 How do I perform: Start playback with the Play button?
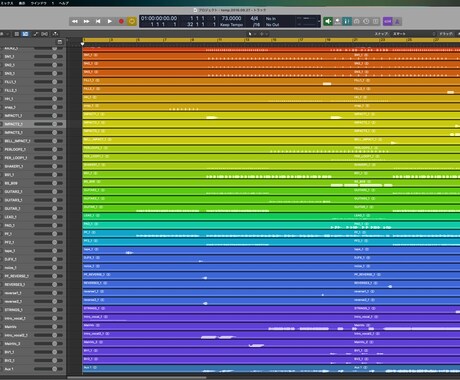[x=110, y=21]
